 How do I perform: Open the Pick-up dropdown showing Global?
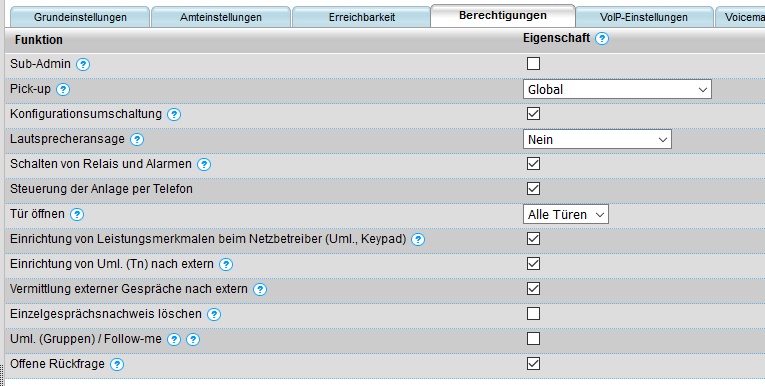617,89
